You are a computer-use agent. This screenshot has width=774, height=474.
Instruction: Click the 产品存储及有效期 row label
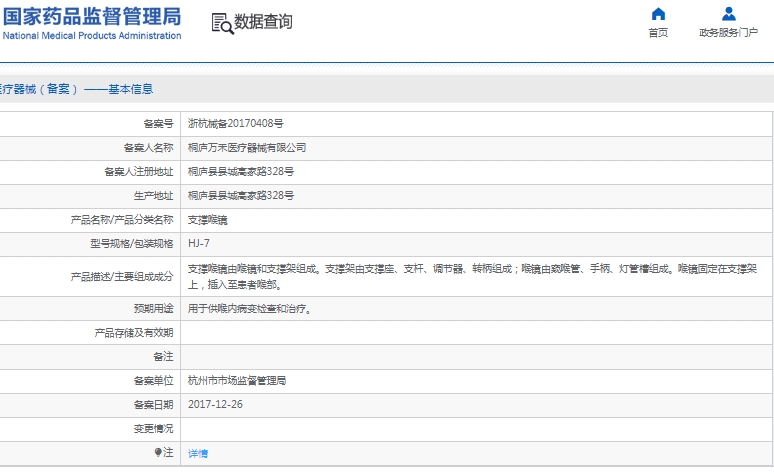coord(134,333)
